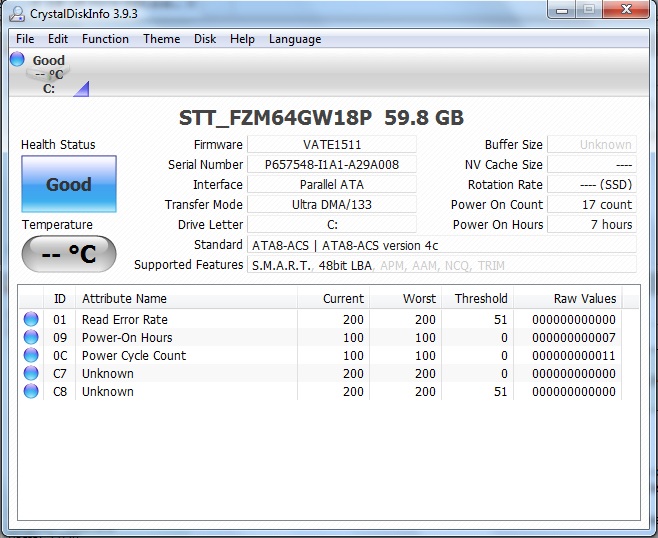Select the Read Error Rate attribute name
658x538 pixels.
coord(125,319)
